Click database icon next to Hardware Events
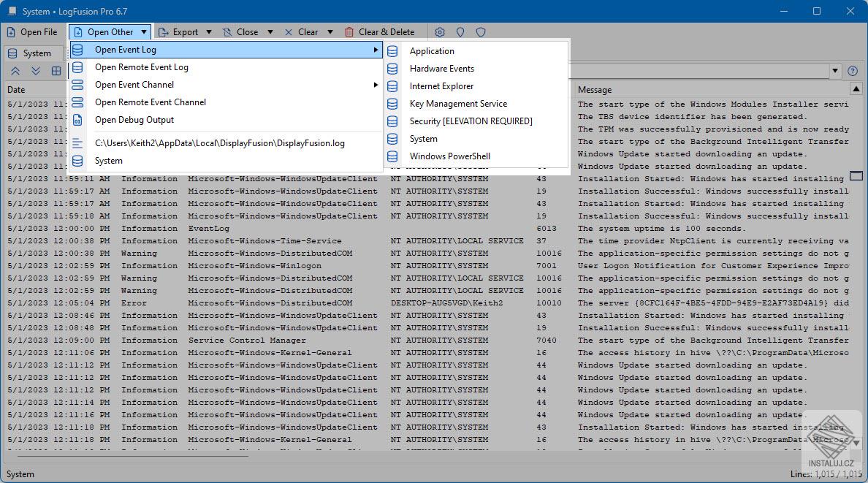This screenshot has height=483, width=868. click(392, 69)
